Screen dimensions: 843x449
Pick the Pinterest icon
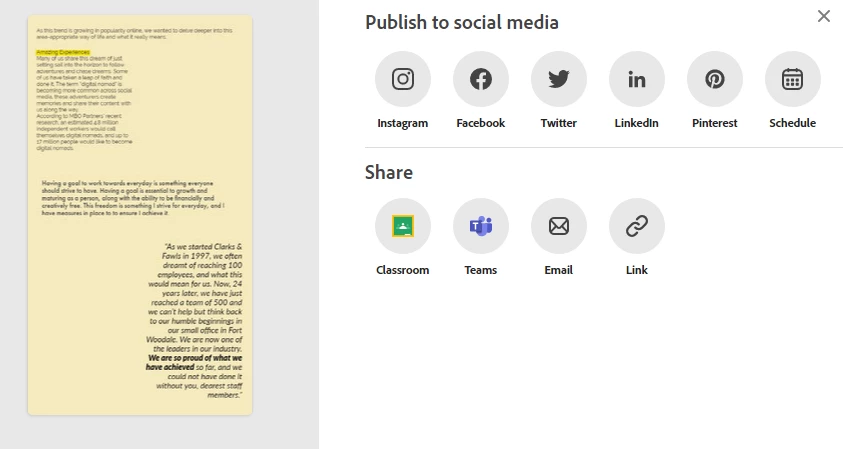pos(715,79)
